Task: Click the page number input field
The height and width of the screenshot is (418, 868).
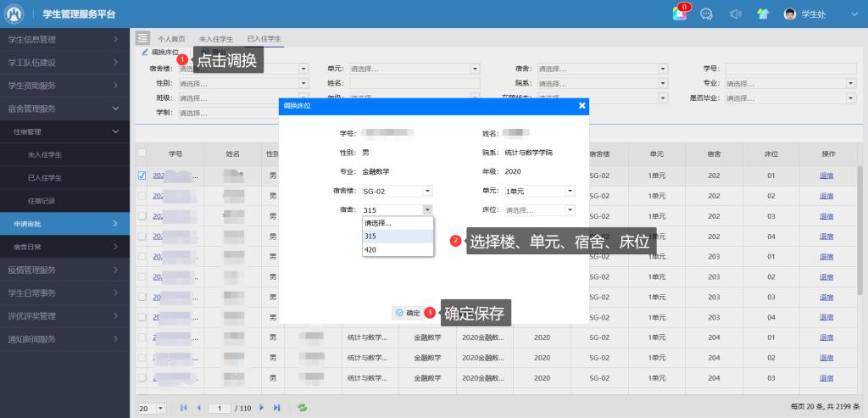Action: [x=220, y=408]
